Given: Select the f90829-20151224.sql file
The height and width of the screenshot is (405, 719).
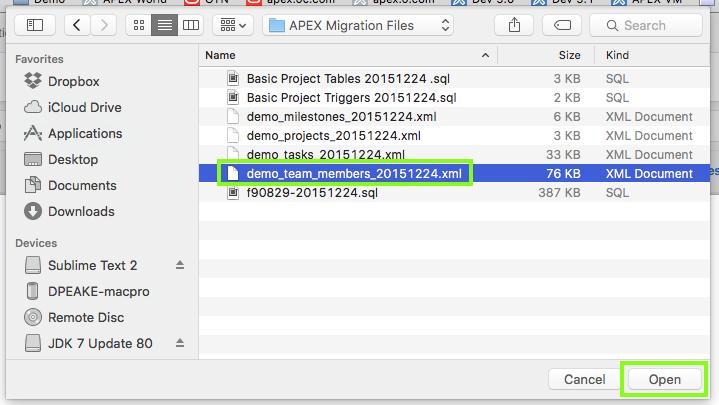Looking at the screenshot, I should point(313,193).
